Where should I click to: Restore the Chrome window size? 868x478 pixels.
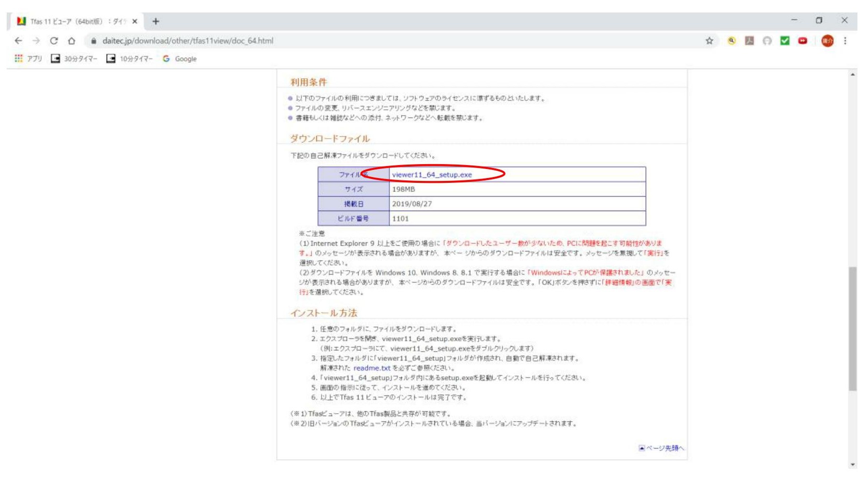pyautogui.click(x=819, y=20)
